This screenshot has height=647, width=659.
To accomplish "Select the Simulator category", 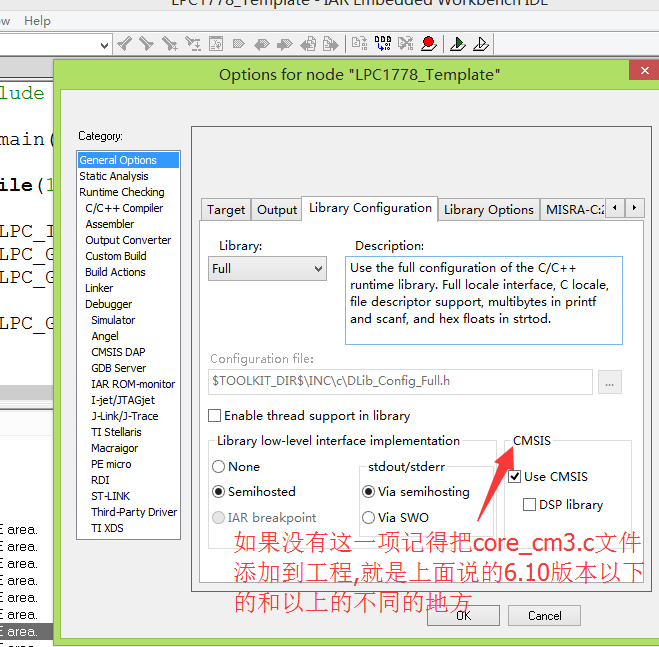I will 129,320.
